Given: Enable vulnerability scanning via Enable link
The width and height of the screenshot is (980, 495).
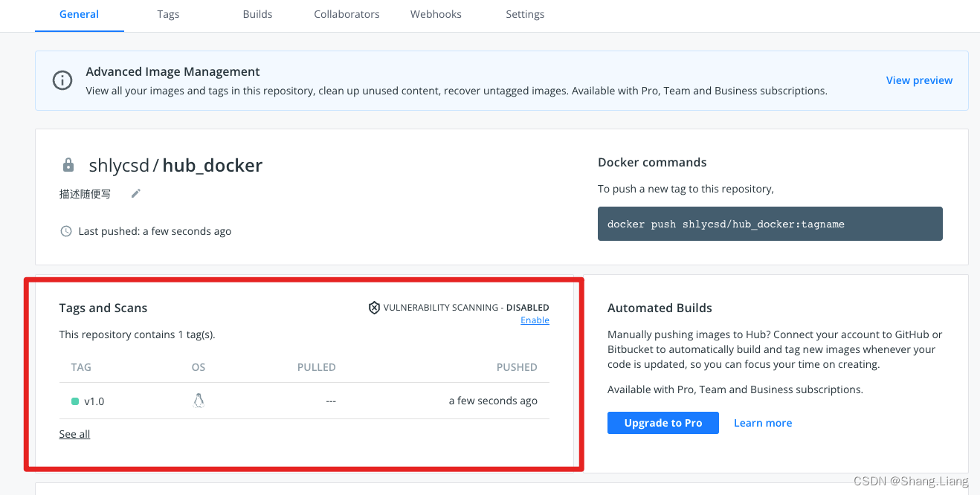Looking at the screenshot, I should 535,320.
